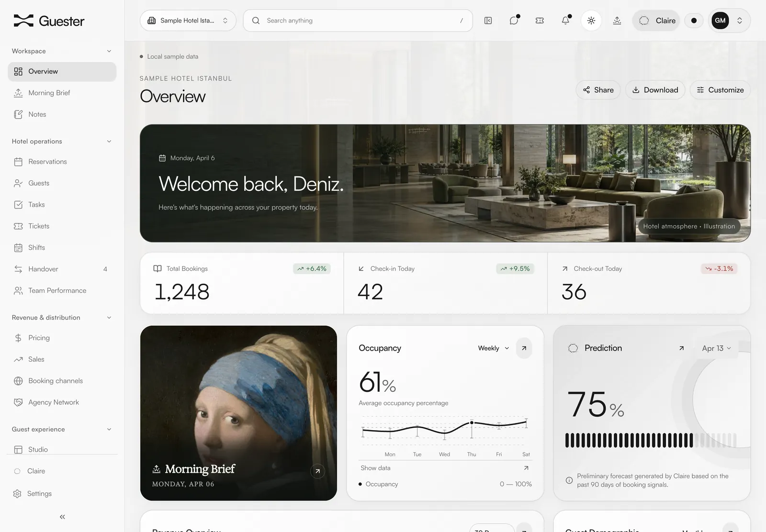Toggle the light theme sun button
Screen dimensions: 766x532
[591, 21]
